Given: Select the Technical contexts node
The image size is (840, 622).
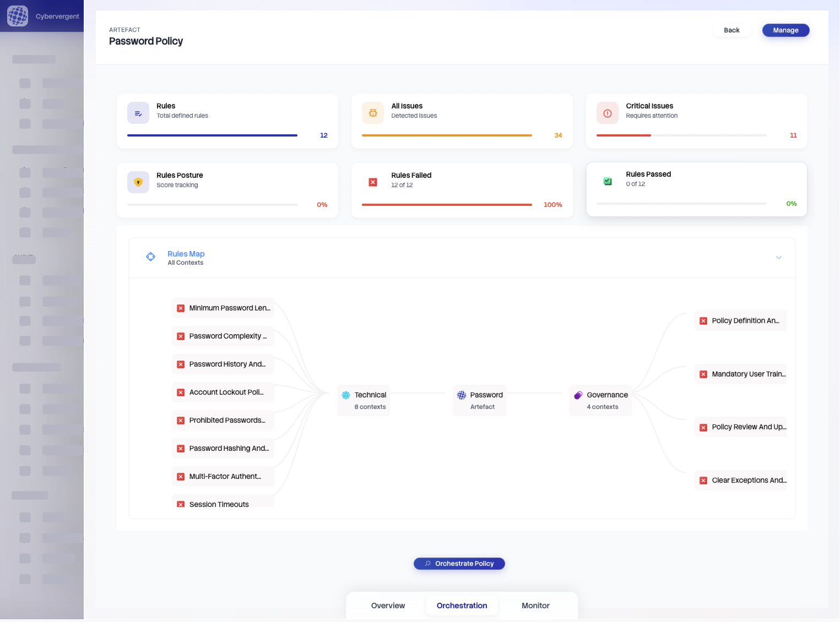Looking at the screenshot, I should click(x=364, y=400).
